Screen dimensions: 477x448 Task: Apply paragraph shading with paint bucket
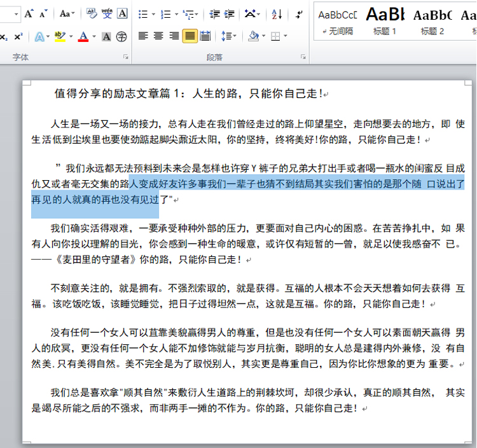pos(253,36)
